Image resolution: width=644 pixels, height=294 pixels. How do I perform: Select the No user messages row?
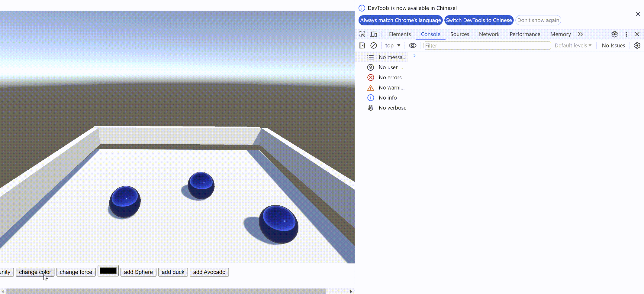pos(382,67)
